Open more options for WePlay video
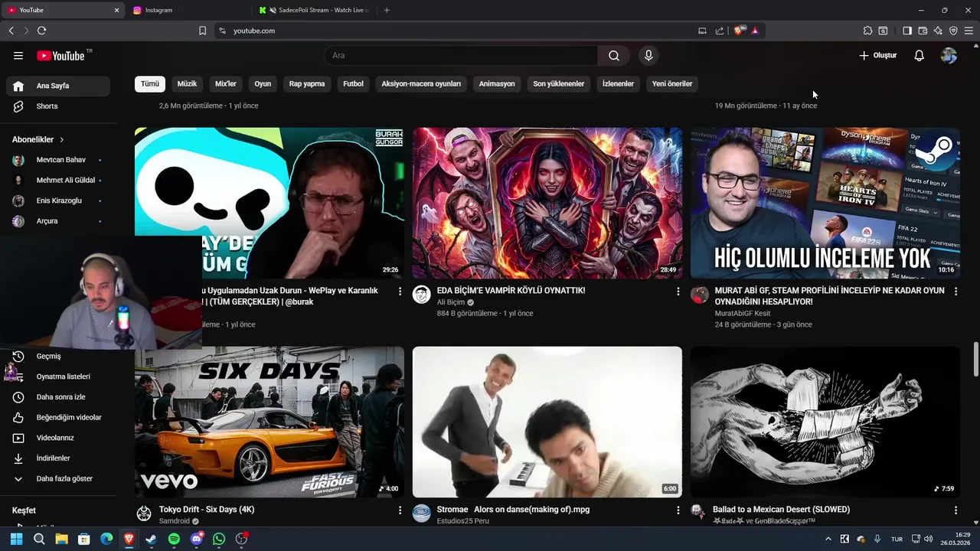This screenshot has width=980, height=551. (x=400, y=291)
